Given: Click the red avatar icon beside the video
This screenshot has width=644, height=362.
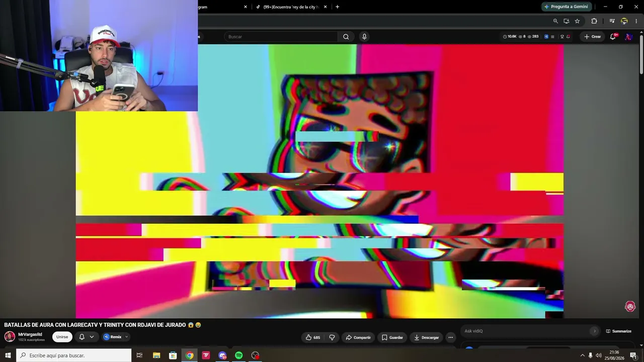Looking at the screenshot, I should [x=630, y=306].
